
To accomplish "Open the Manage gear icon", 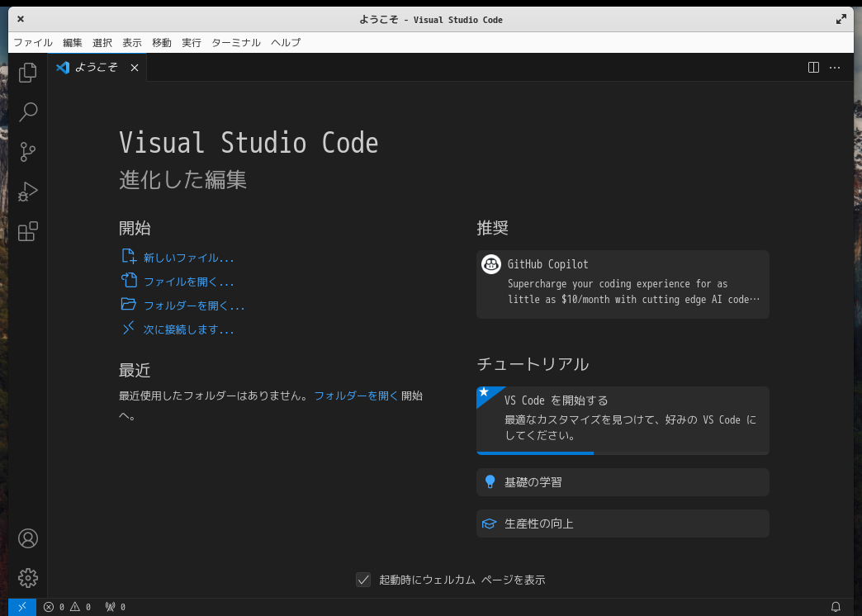I will pyautogui.click(x=27, y=578).
